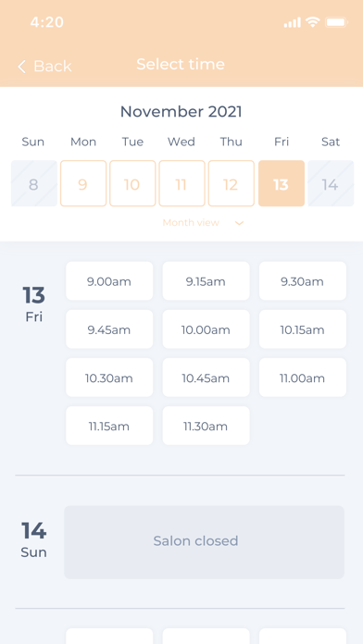The image size is (363, 644).
Task: Select the 11.00am time slot
Action: pos(303,378)
